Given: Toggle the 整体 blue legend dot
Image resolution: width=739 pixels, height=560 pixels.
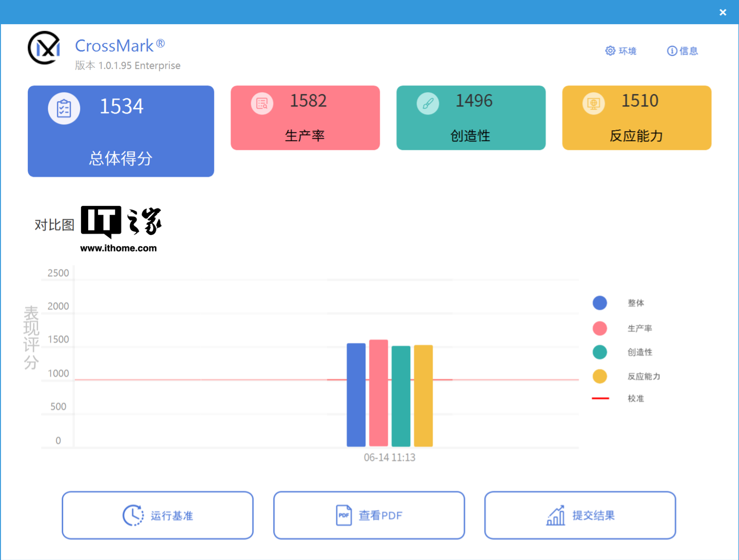Looking at the screenshot, I should pos(599,303).
